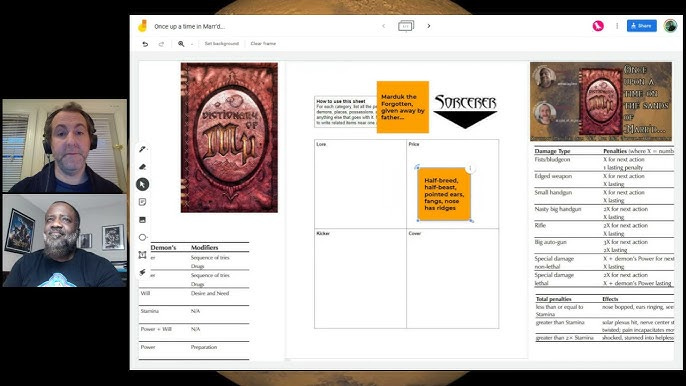Screen dimensions: 686x386
Task: Select the 'Marduk the Forgotten' sticky note
Action: tap(402, 107)
